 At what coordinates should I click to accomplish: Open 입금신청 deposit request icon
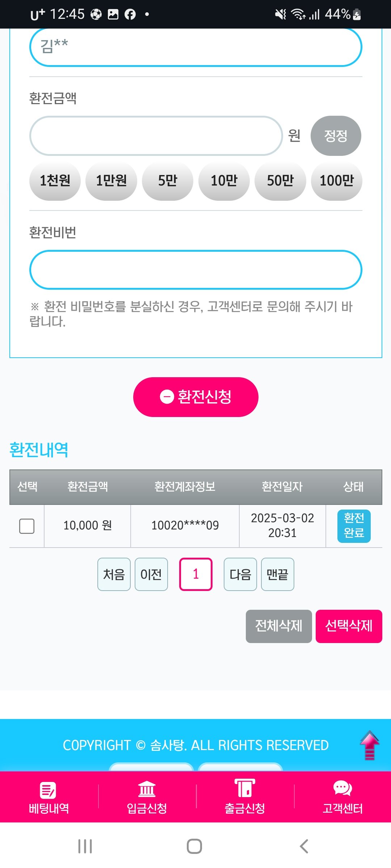coord(147,790)
